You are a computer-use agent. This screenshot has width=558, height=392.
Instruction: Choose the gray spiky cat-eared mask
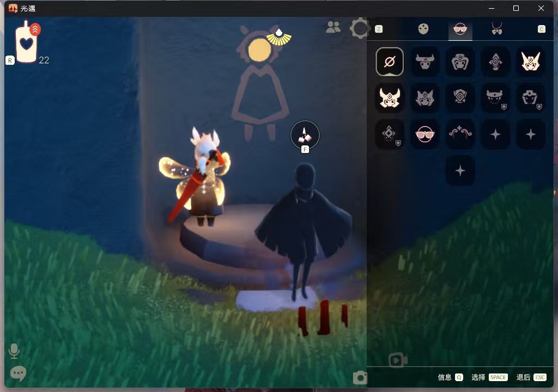pos(425,98)
